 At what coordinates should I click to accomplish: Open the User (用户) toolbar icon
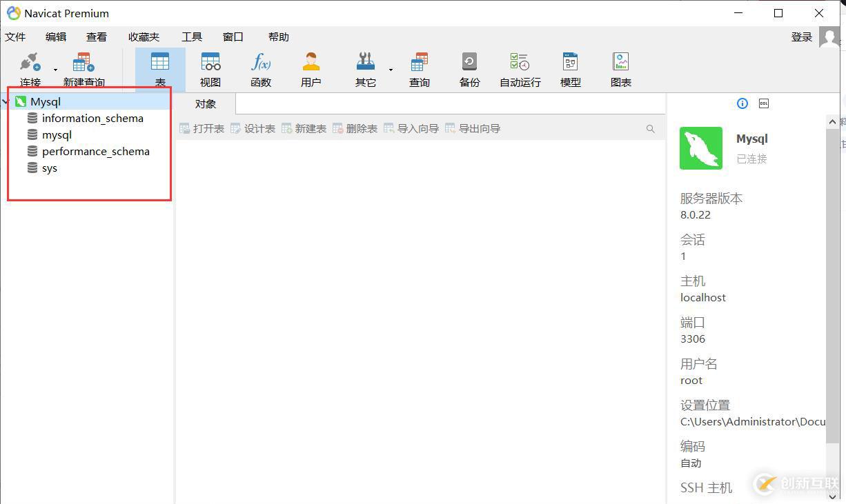click(311, 62)
